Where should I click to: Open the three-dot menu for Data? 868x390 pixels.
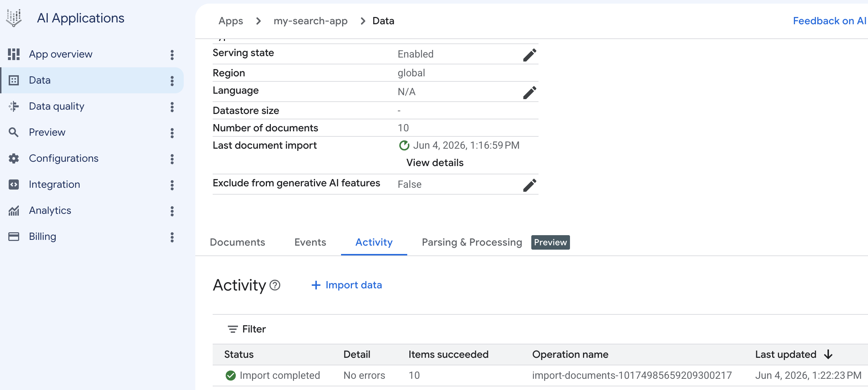172,81
